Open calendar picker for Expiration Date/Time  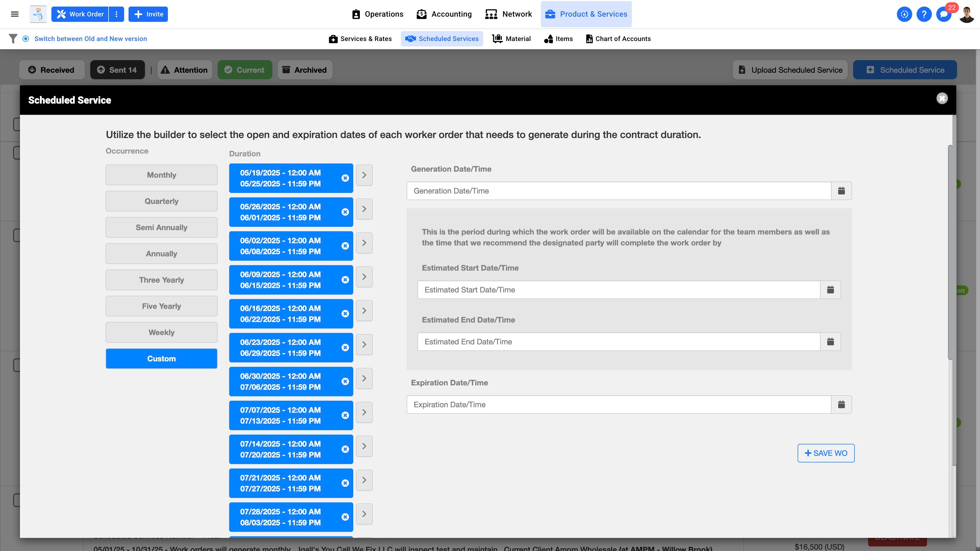pos(841,405)
